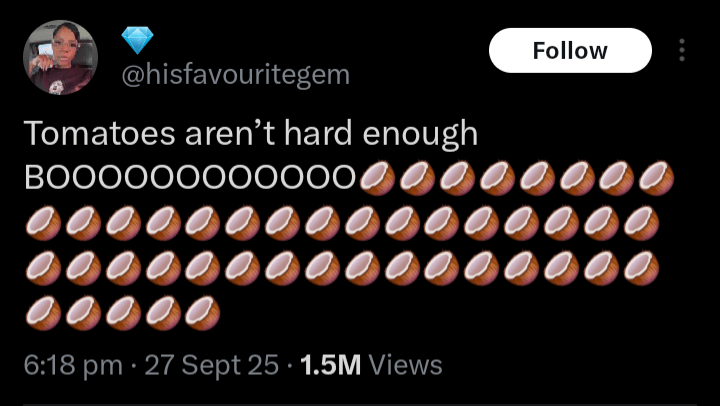The height and width of the screenshot is (406, 720).
Task: Click the 6:18 pm timestamp
Action: (73, 366)
